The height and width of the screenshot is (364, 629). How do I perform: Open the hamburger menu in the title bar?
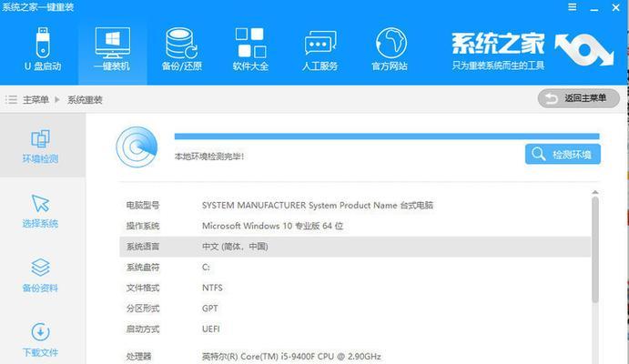coord(573,7)
